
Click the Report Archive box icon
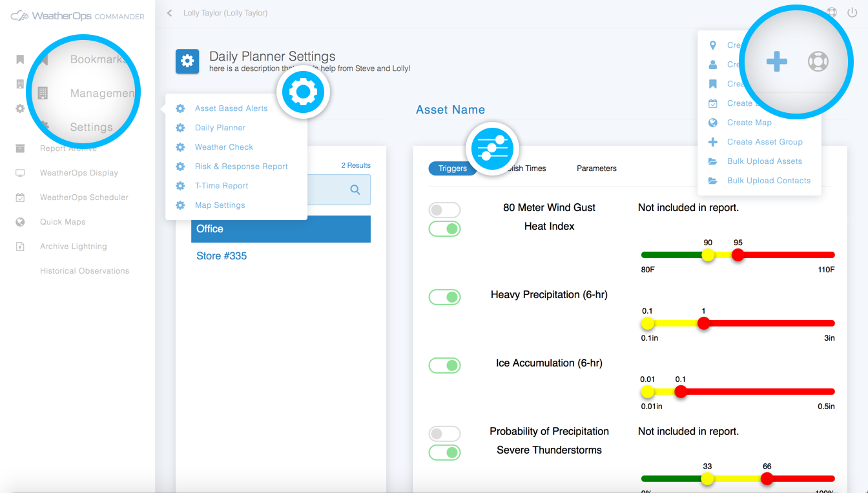(x=20, y=148)
